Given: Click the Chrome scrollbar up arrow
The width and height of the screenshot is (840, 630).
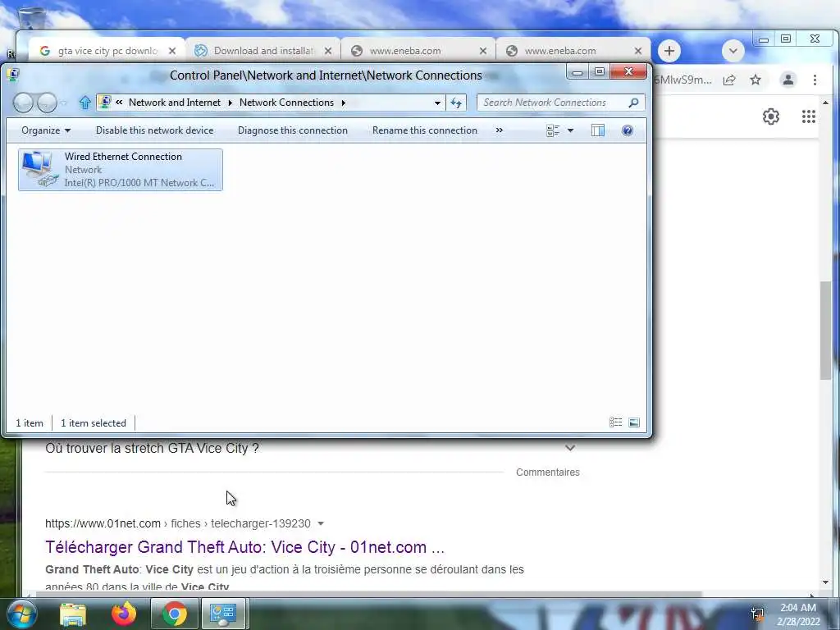Looking at the screenshot, I should coord(825,103).
